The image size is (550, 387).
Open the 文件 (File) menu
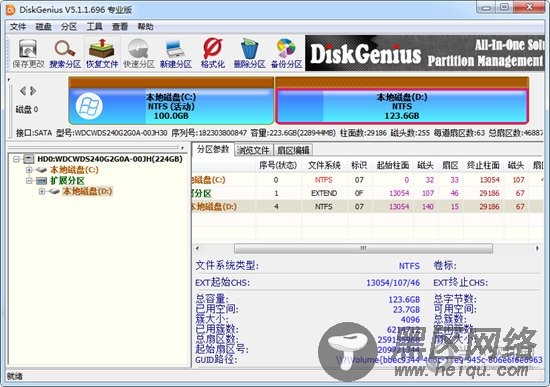(x=18, y=27)
